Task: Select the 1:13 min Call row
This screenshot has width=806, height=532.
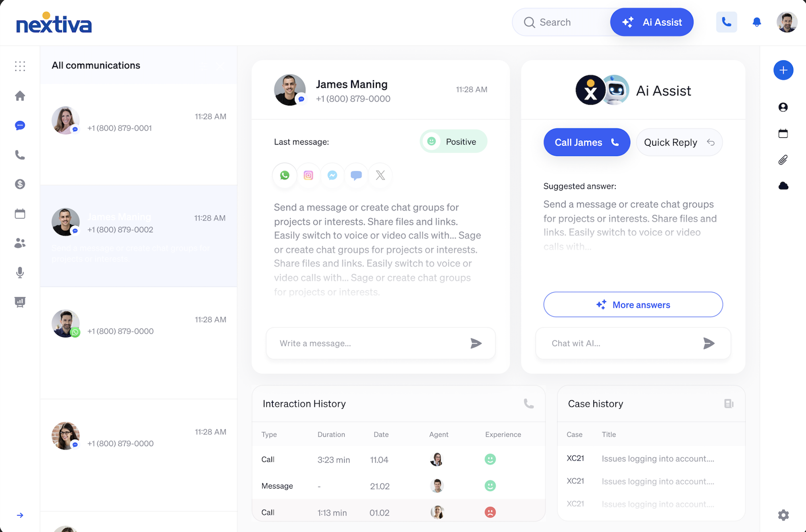Action: [399, 510]
